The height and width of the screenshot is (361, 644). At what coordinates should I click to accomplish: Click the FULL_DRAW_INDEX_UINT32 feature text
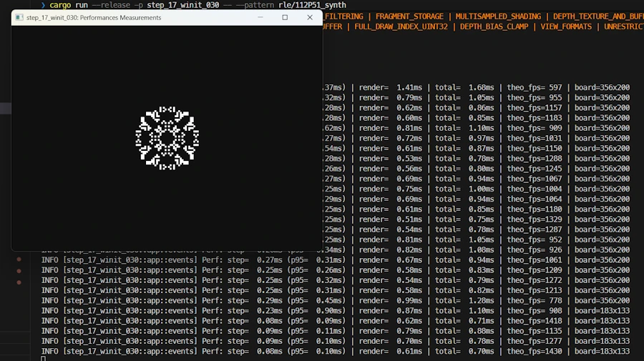coord(401,26)
